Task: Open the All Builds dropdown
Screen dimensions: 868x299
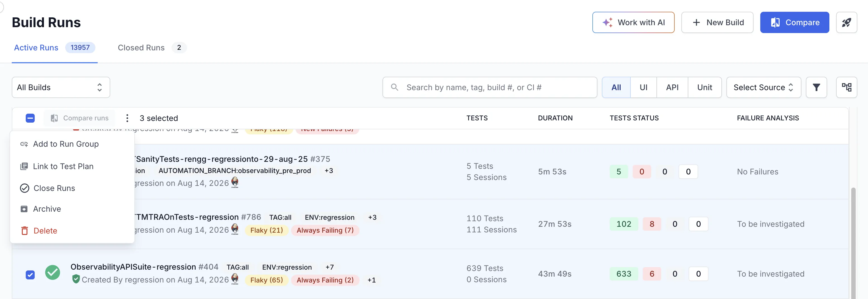Action: [61, 87]
